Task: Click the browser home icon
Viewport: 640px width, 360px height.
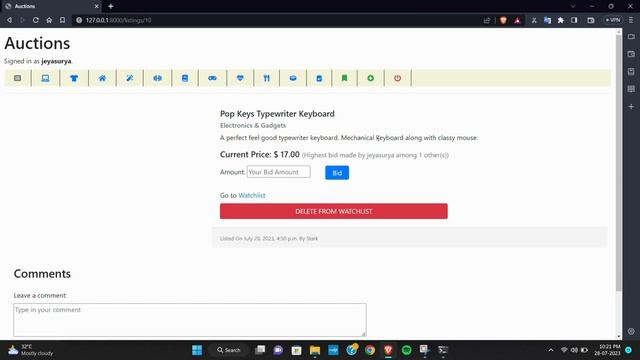Action: tap(49, 20)
